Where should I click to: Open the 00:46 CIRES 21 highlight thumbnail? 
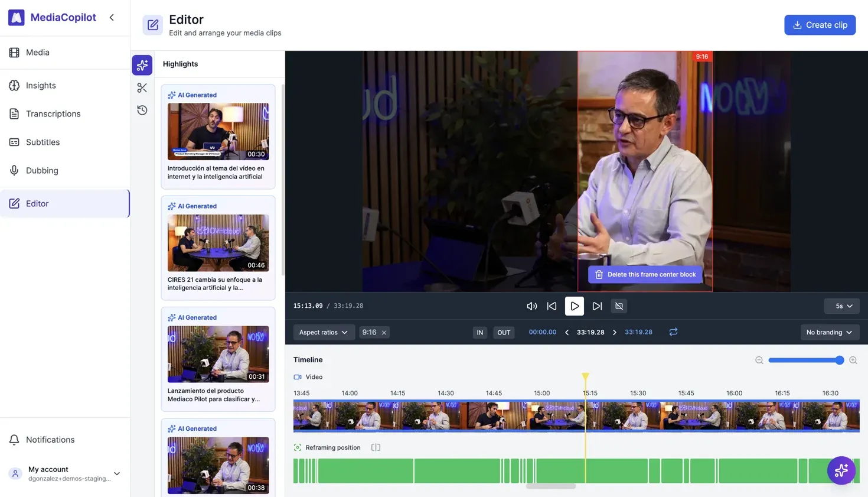[218, 243]
